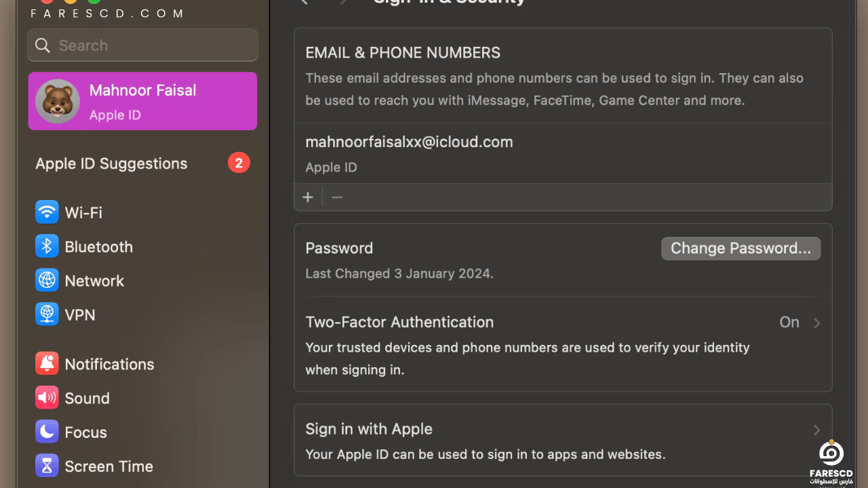868x488 pixels.
Task: Click the Focus moon icon
Action: [x=47, y=432]
